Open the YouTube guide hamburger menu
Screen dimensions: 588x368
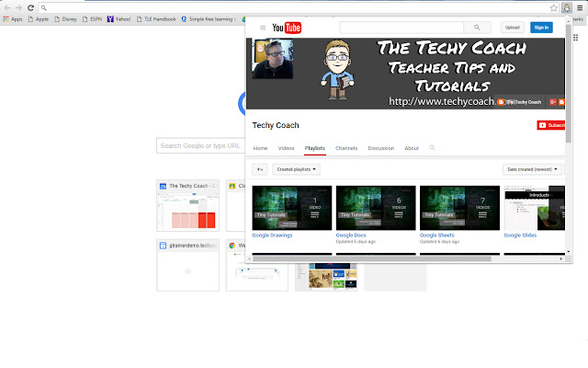[x=263, y=28]
